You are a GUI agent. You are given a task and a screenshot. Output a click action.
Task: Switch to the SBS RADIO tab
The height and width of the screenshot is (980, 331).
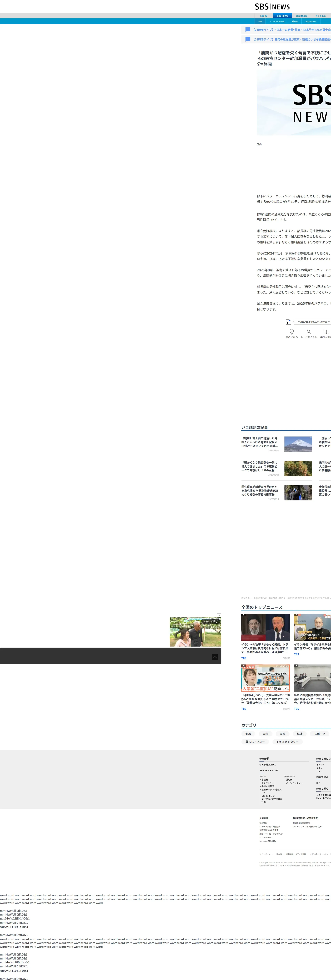(x=301, y=16)
